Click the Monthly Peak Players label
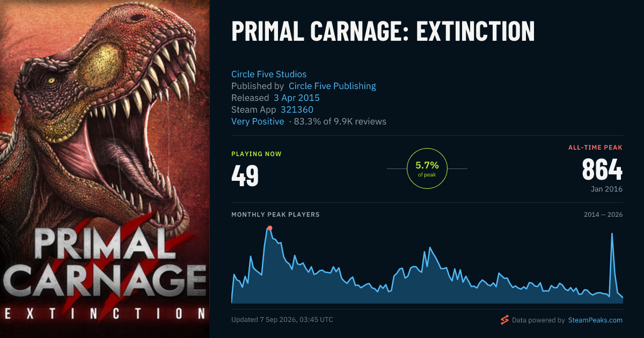 (x=275, y=215)
